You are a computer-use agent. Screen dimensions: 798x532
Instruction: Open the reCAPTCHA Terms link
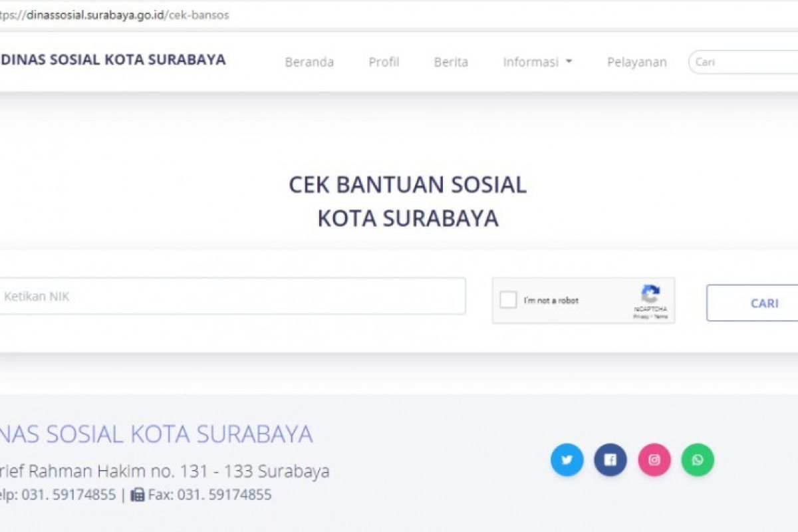tap(660, 317)
